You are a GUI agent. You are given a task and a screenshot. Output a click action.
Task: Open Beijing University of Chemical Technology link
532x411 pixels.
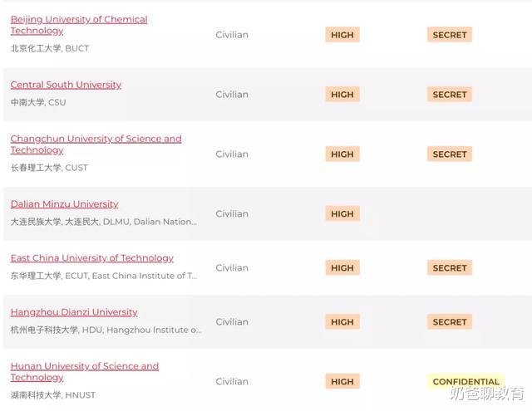click(x=79, y=20)
